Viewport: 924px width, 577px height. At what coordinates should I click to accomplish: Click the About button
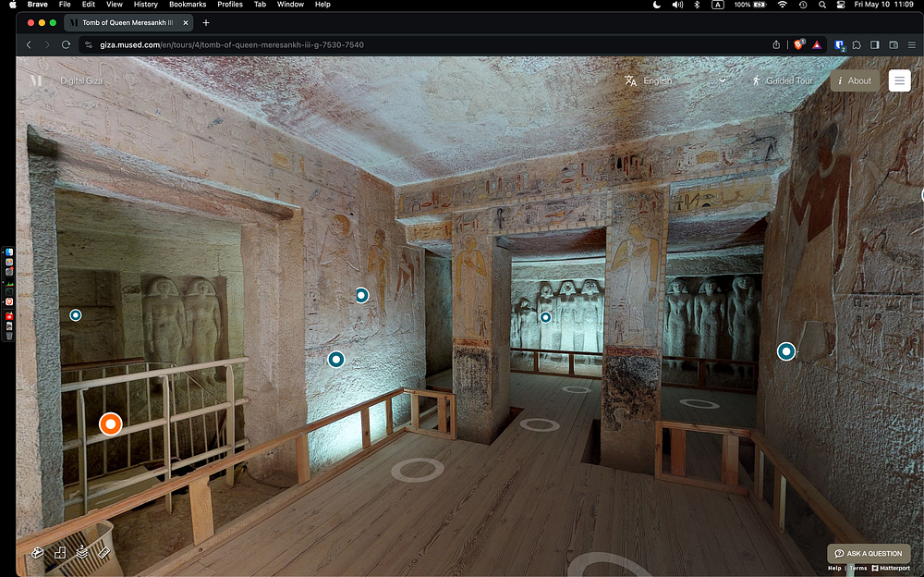853,80
